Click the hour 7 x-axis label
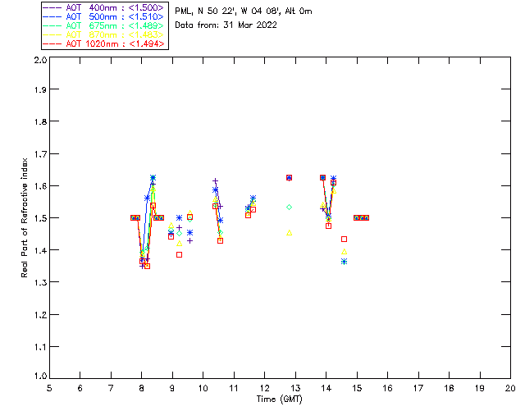525x420 pixels. coord(111,388)
